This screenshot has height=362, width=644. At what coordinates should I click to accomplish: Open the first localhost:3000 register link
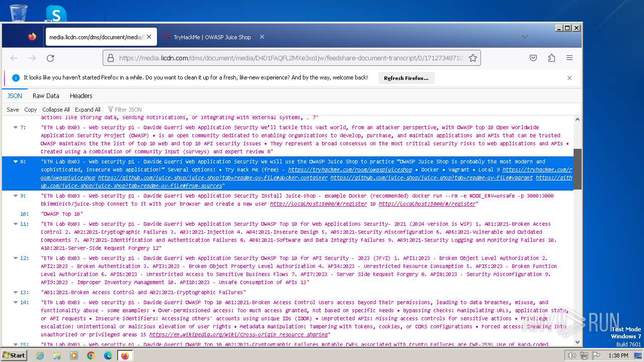[318, 204]
